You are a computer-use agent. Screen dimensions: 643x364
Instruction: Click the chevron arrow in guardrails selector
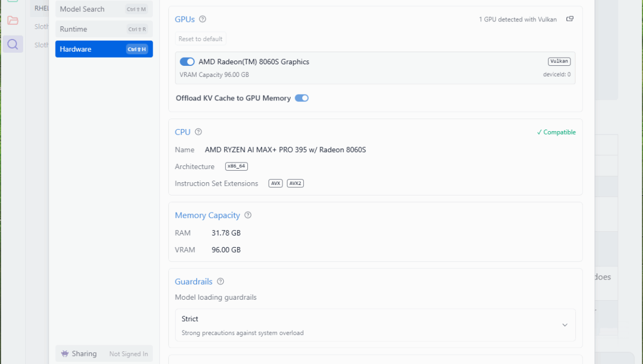[564, 325]
